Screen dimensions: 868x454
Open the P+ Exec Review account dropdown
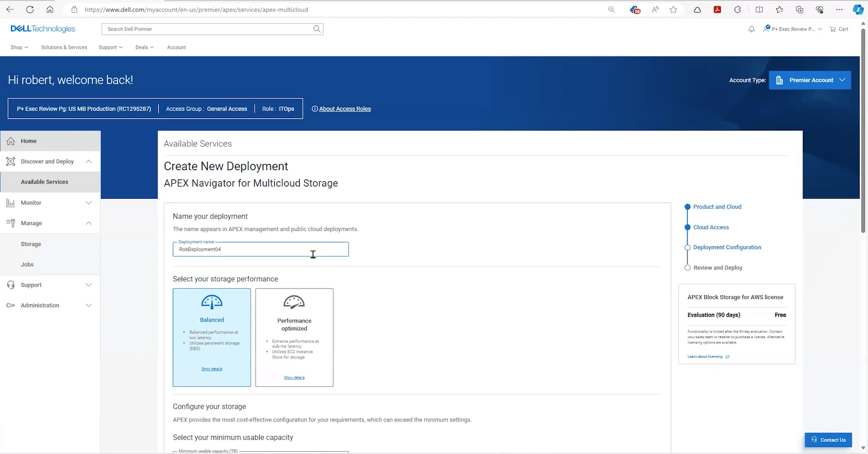(x=792, y=29)
